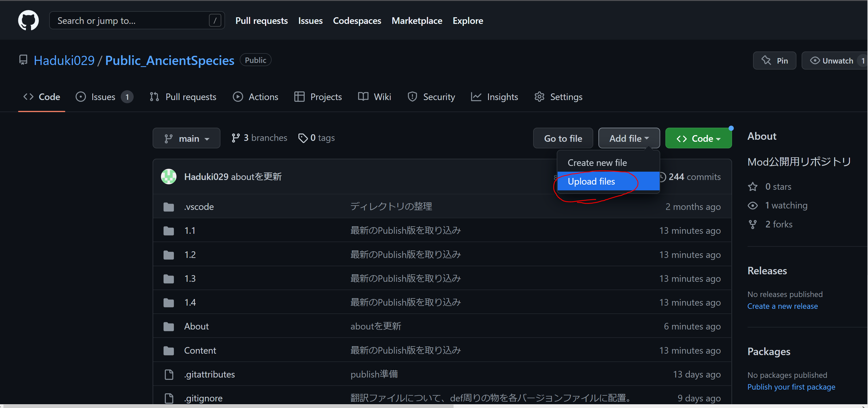Open the 1.4 folder
This screenshot has width=868, height=408.
click(190, 302)
